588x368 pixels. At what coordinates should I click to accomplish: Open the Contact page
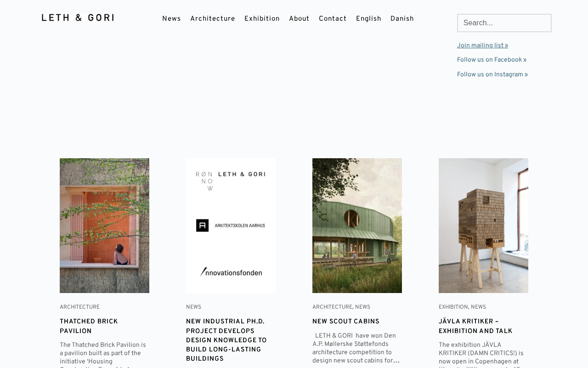point(333,19)
